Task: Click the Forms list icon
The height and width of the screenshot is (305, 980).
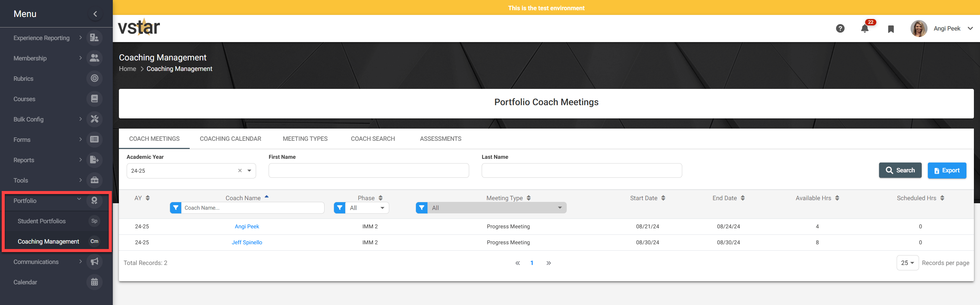Action: pos(95,139)
